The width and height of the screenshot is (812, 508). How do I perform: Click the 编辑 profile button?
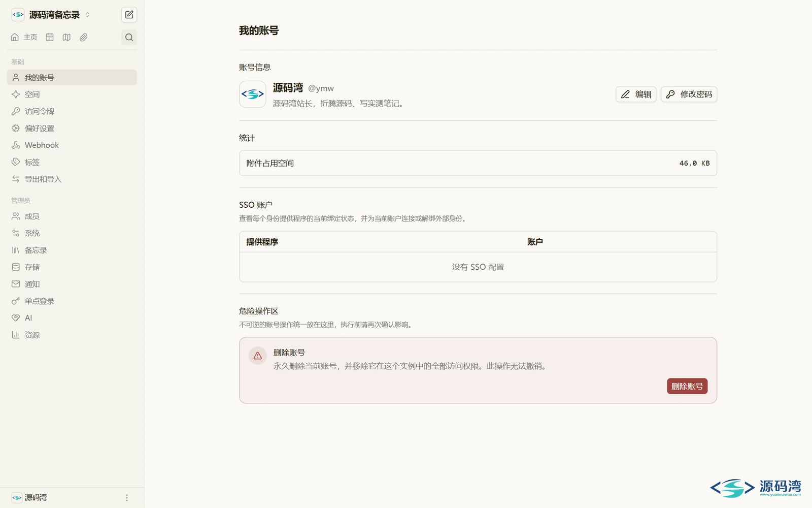coord(636,94)
